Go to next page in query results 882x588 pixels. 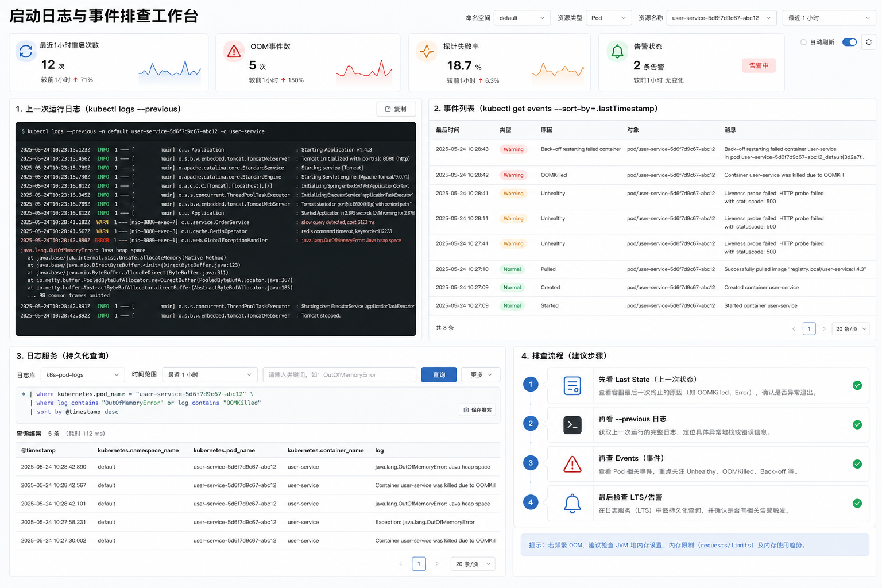[x=437, y=564]
